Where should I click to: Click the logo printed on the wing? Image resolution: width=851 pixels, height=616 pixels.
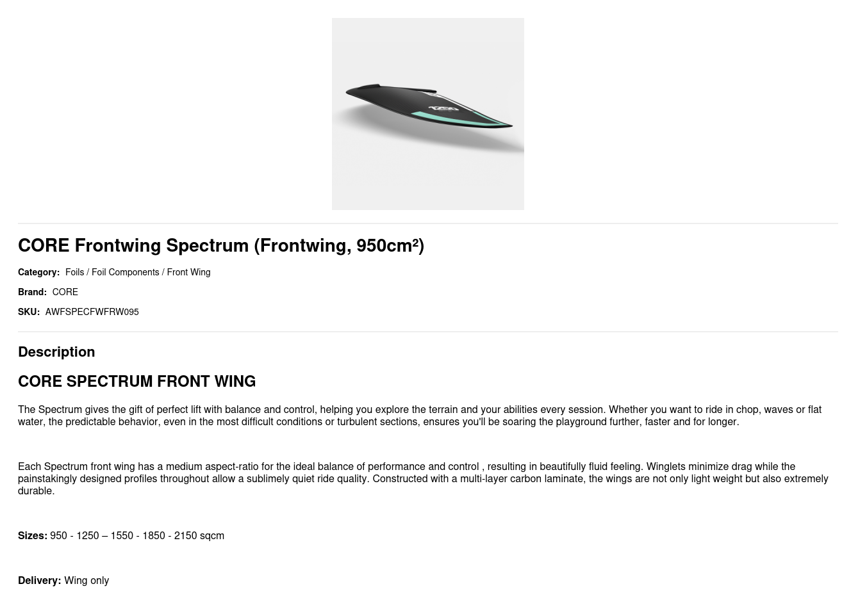coord(444,109)
